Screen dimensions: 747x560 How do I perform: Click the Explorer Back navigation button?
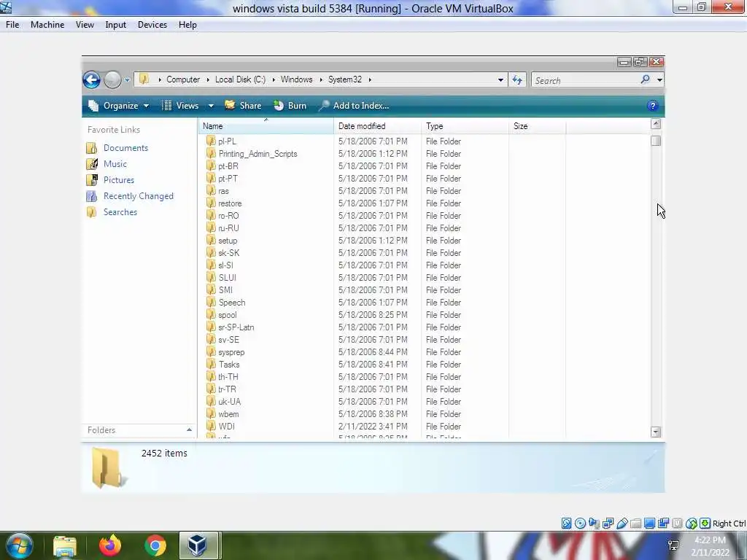(91, 79)
